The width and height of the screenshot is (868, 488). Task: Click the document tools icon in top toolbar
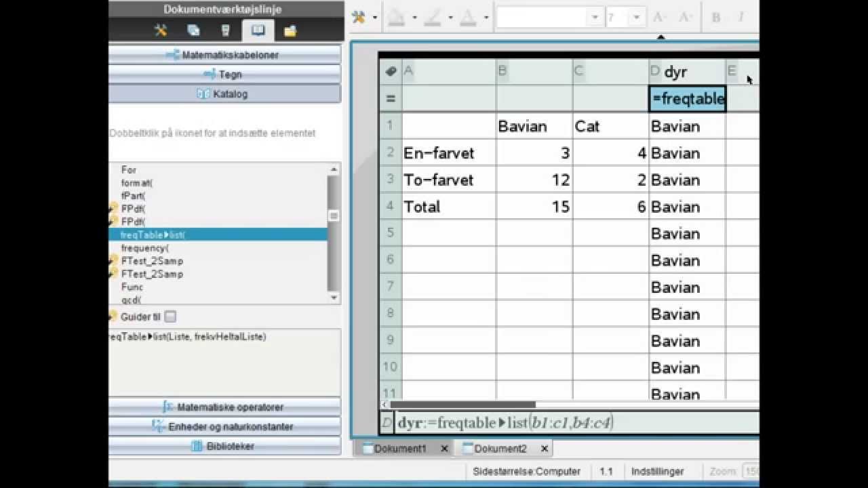click(x=359, y=17)
